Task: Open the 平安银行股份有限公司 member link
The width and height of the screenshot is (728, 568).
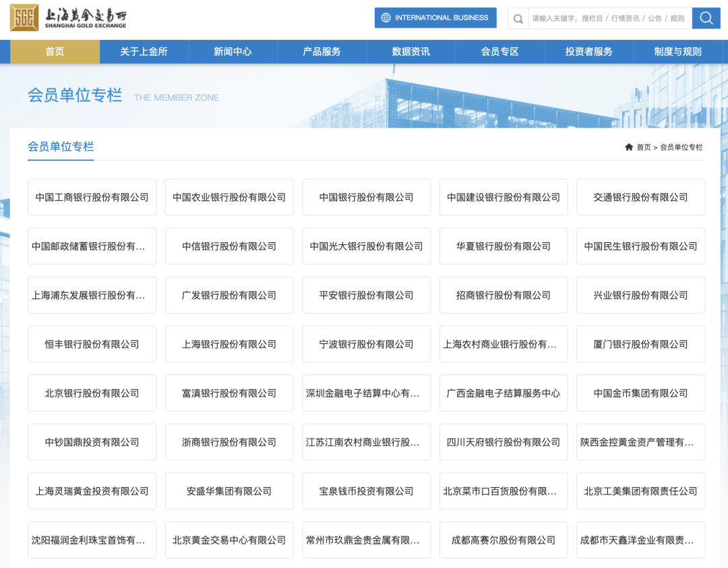Action: [x=366, y=295]
